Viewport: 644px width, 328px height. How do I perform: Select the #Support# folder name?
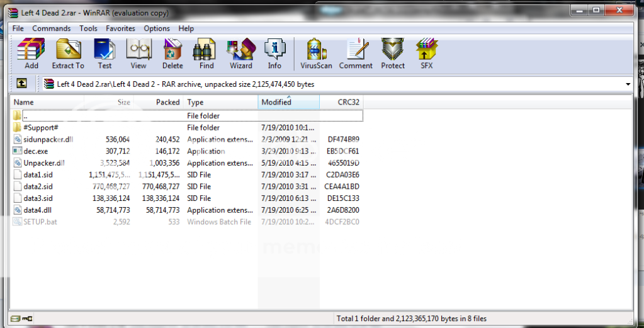(x=41, y=127)
